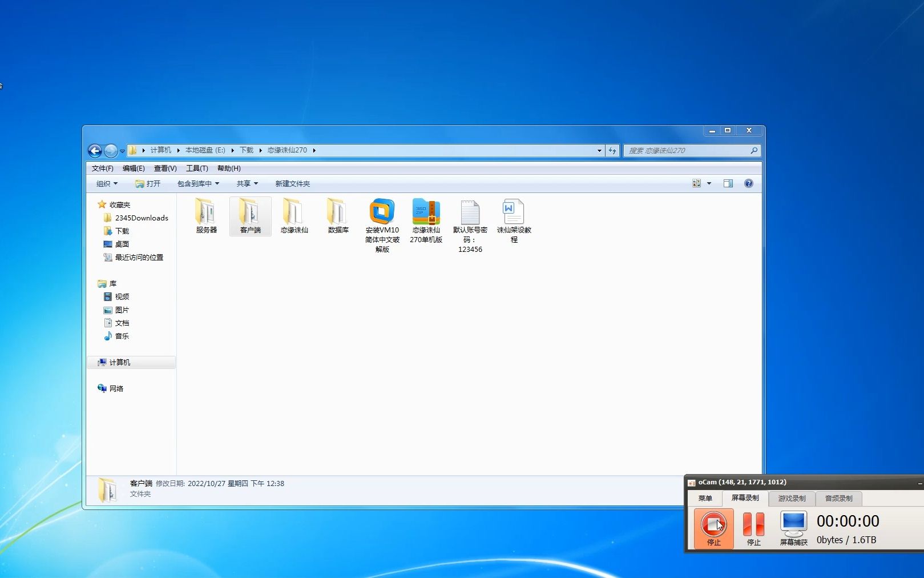
Task: Select 视频 library in the sidebar
Action: pos(116,296)
